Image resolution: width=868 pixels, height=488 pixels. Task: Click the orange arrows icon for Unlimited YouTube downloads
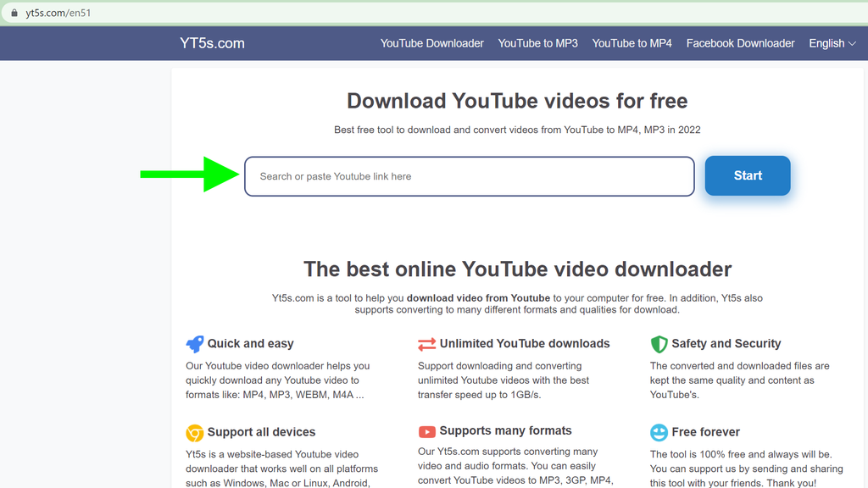[x=426, y=344]
